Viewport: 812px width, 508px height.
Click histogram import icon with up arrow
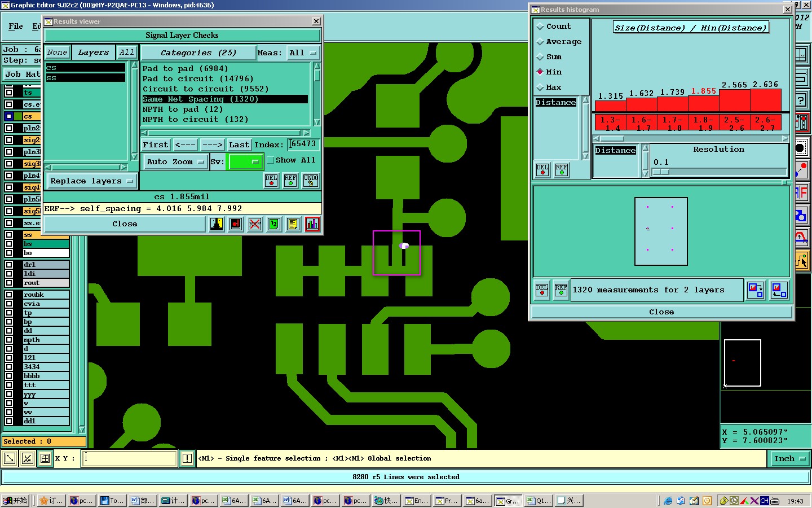point(779,290)
